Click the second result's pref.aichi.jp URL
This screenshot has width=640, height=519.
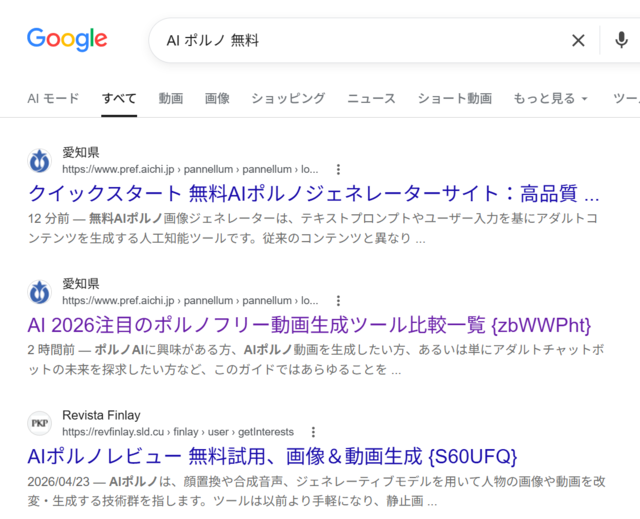coord(190,301)
